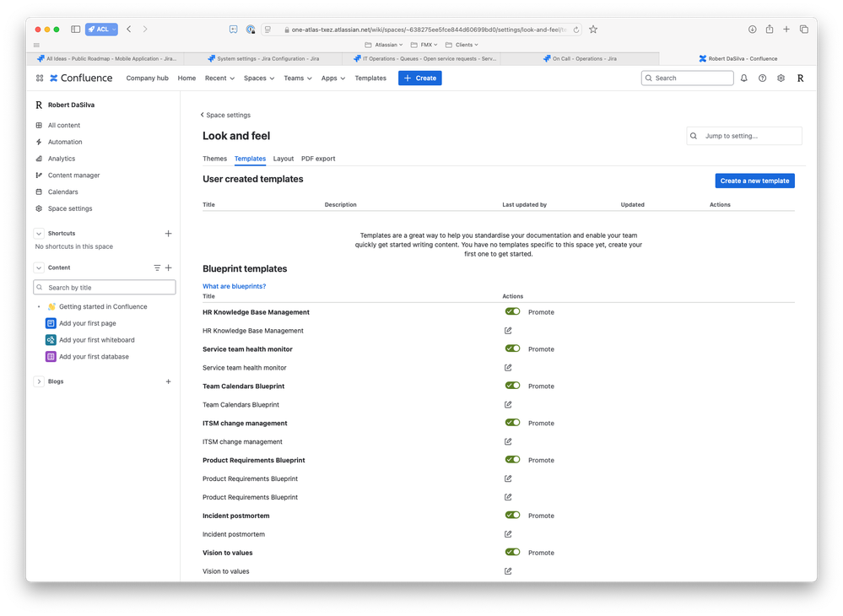Screen dimensions: 843x616
Task: Open Content manager in sidebar
Action: tap(68, 176)
